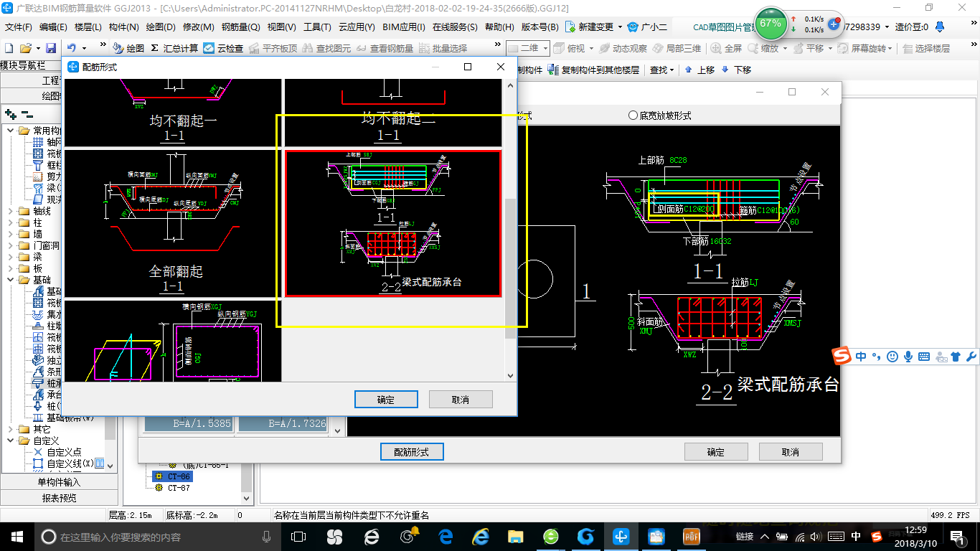Expand 轴线 tree node
The width and height of the screenshot is (980, 551).
pyautogui.click(x=11, y=212)
